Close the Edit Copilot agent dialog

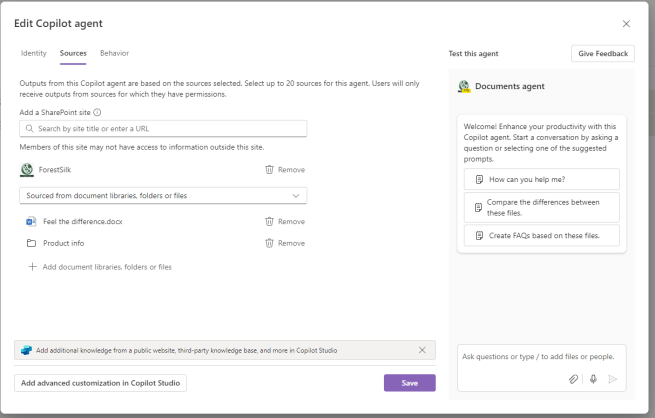click(x=626, y=24)
